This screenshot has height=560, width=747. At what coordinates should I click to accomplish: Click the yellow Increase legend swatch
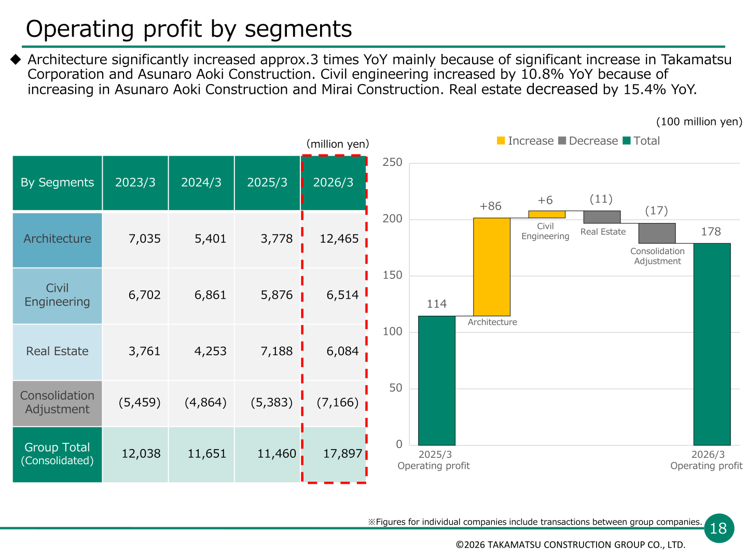(x=501, y=141)
